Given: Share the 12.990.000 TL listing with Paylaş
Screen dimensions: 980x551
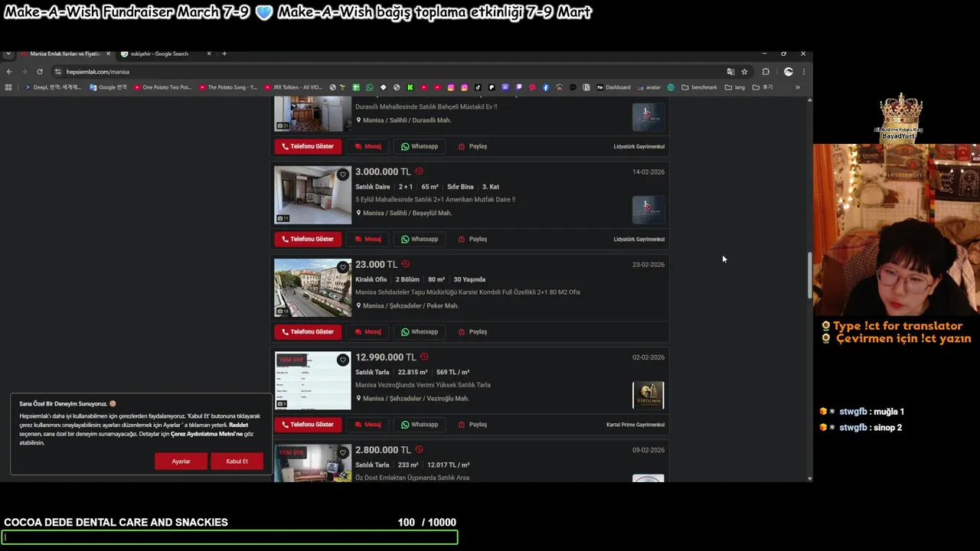Looking at the screenshot, I should (472, 424).
